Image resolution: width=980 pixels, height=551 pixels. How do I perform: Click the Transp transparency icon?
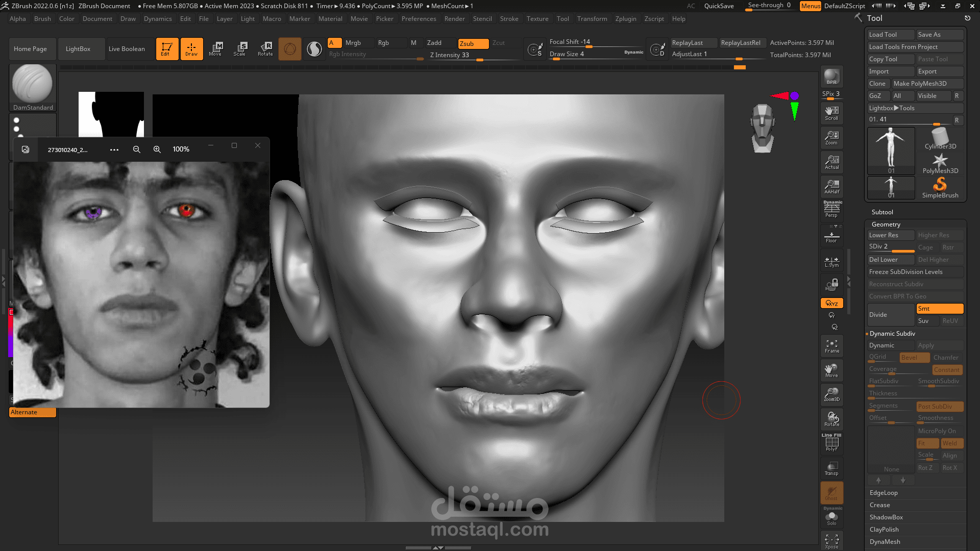click(x=831, y=468)
